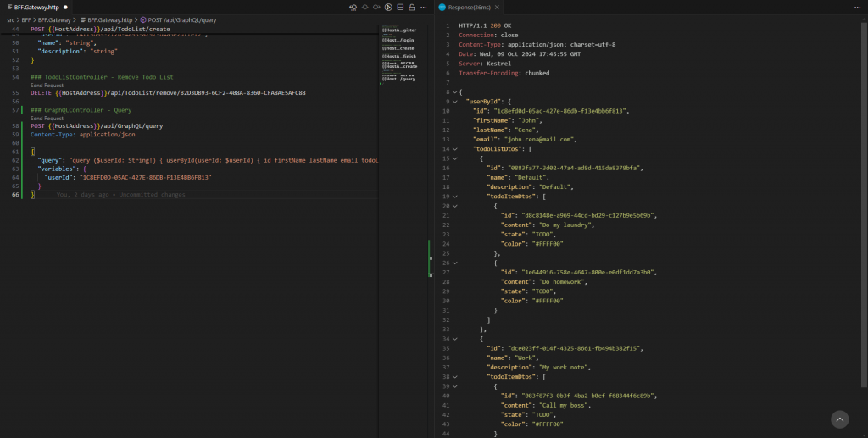Viewport: 868px width, 438px height.
Task: Collapse fold arrow on response line 26
Action: coord(454,263)
